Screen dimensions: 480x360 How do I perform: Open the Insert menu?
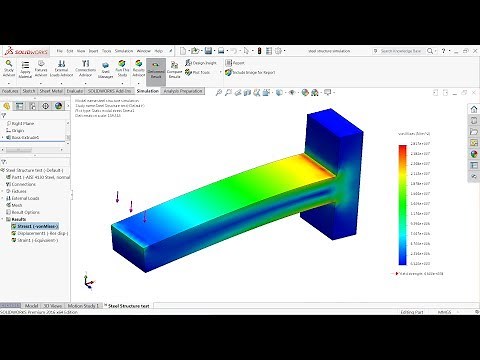(93, 51)
